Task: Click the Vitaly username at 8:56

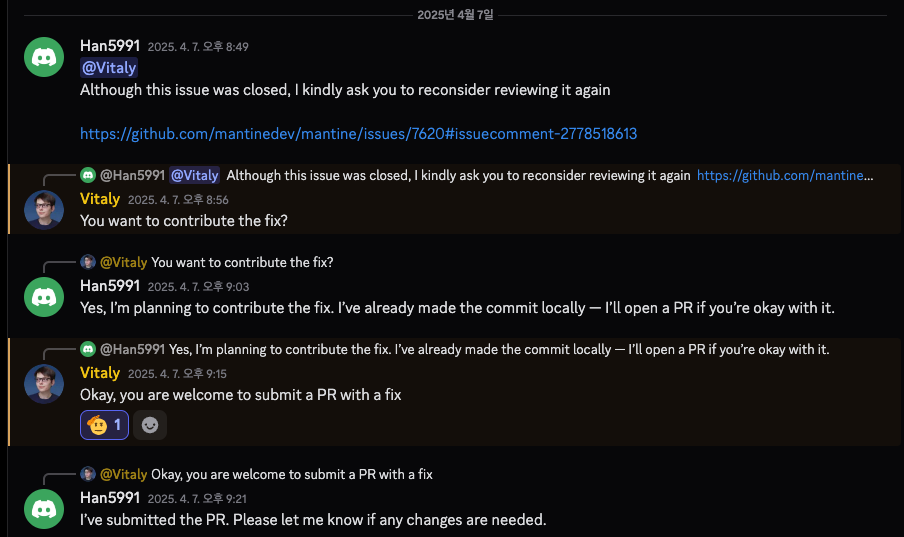Action: [x=100, y=199]
